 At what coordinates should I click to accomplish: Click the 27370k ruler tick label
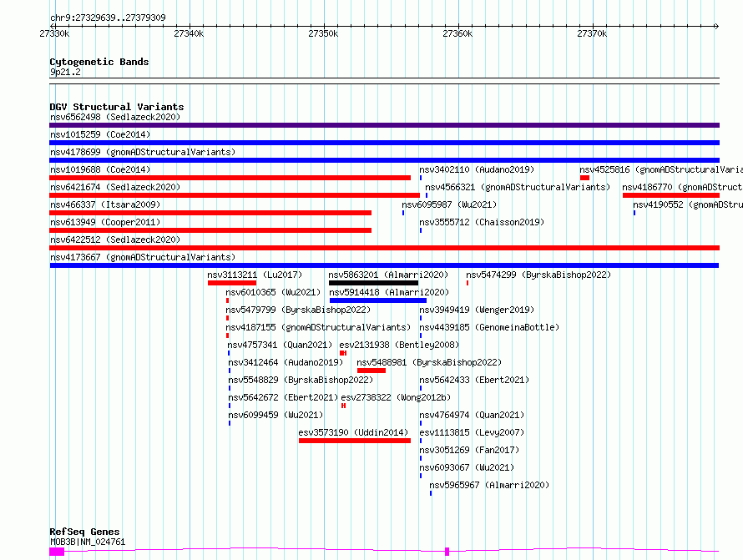(592, 33)
